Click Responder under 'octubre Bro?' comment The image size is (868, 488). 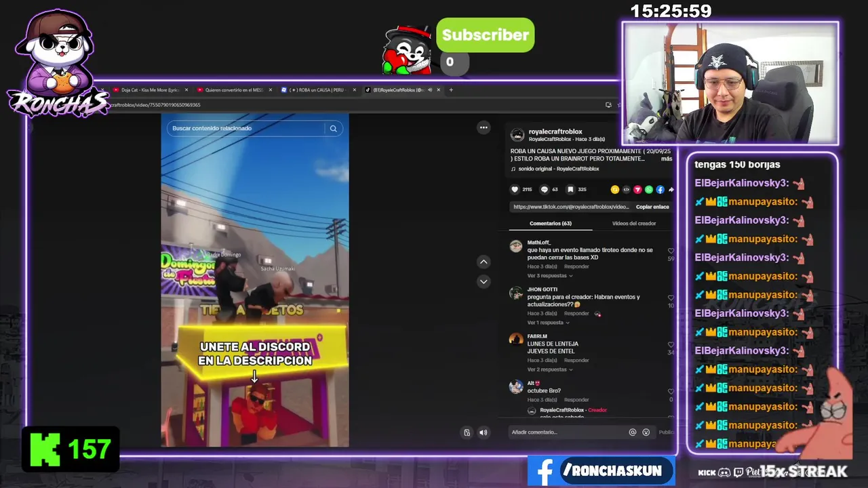(576, 400)
